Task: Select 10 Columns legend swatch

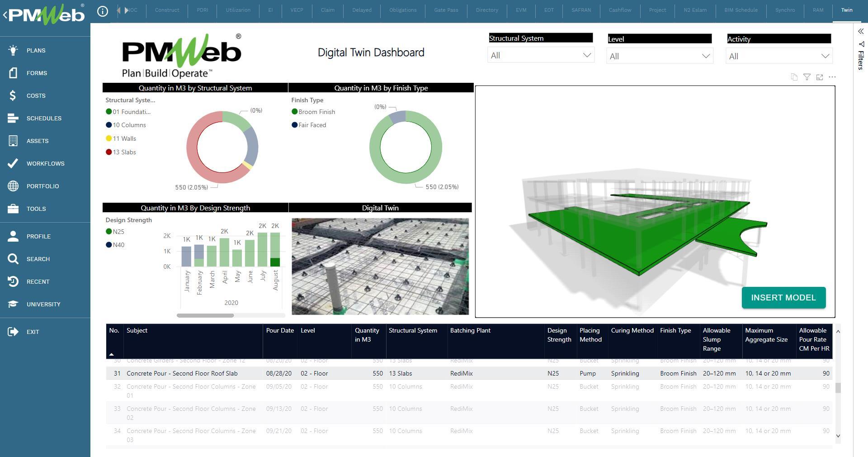Action: pos(108,125)
